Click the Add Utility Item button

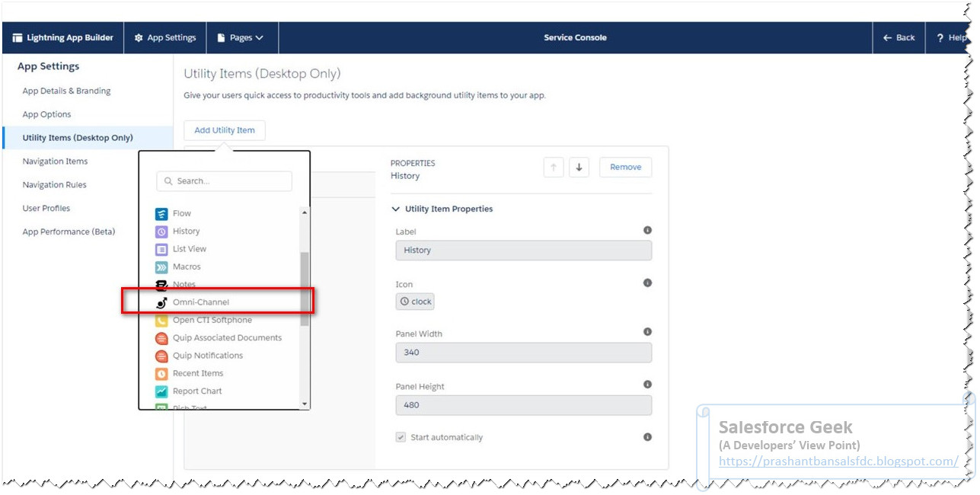tap(225, 130)
